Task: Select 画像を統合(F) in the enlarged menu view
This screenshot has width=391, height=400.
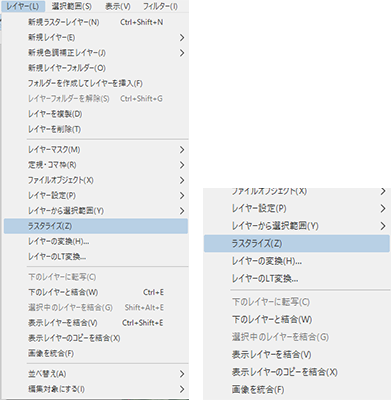Action: tap(297, 389)
